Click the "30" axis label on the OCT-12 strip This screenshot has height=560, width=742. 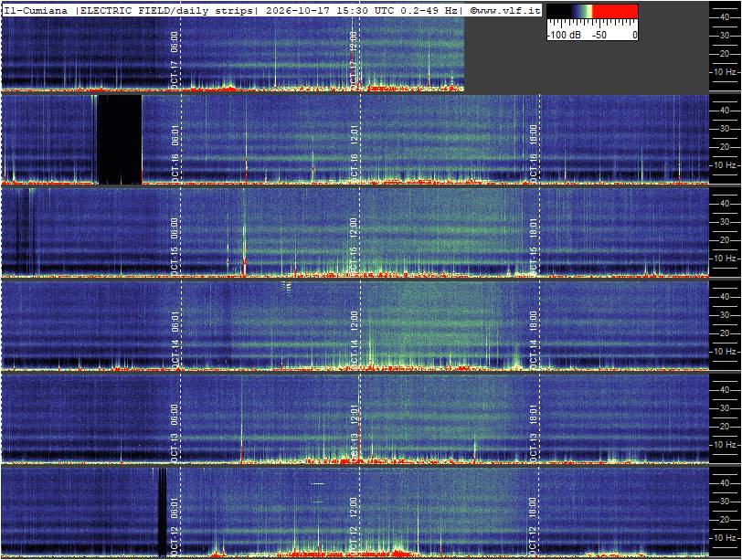coord(725,502)
